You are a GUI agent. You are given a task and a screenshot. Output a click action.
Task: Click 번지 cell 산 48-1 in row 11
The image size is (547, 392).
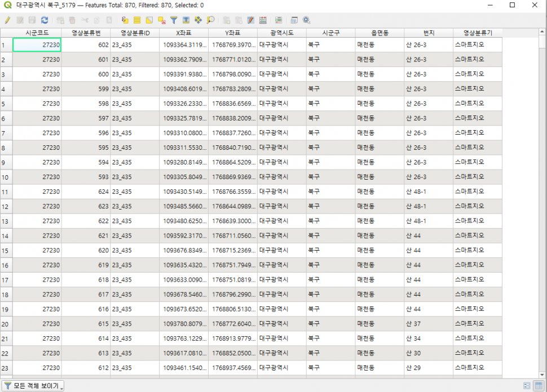point(429,191)
